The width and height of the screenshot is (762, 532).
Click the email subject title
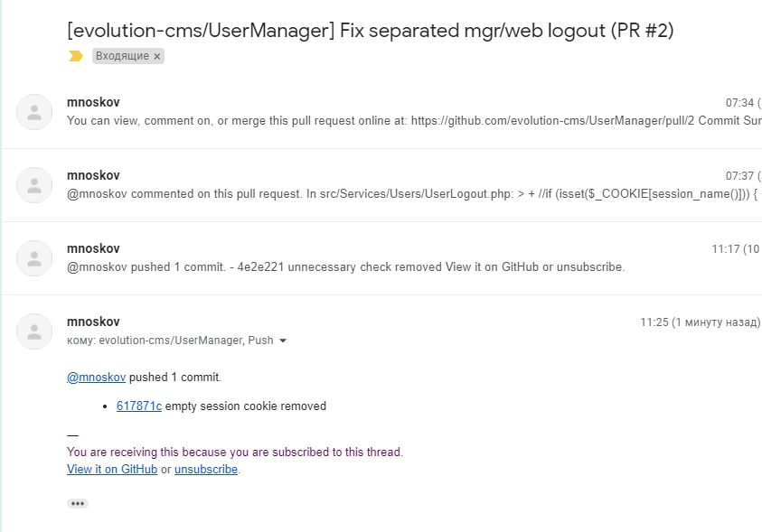pyautogui.click(x=371, y=30)
